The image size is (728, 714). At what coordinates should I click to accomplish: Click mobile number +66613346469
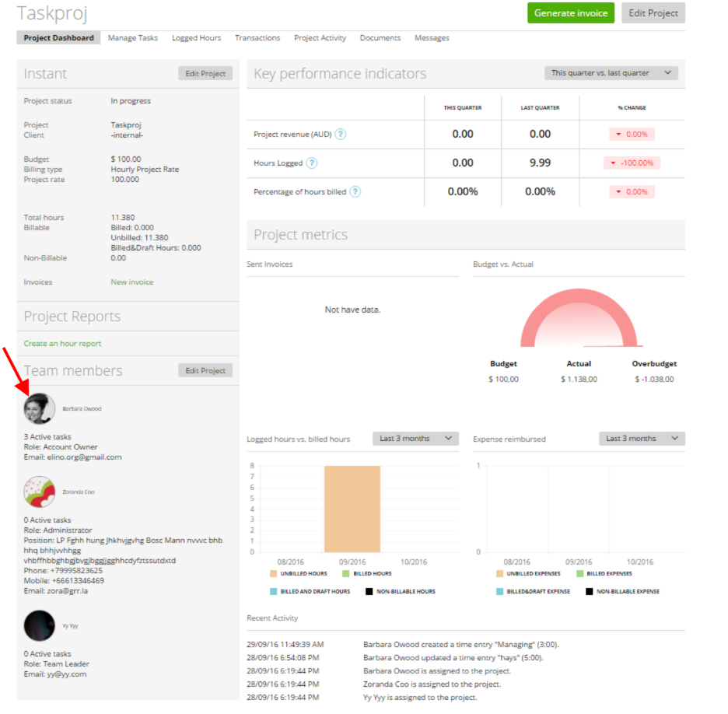pos(78,581)
